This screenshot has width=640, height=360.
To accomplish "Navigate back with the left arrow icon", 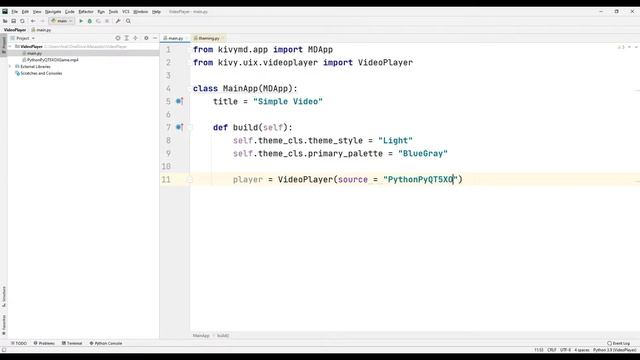I will (33, 21).
